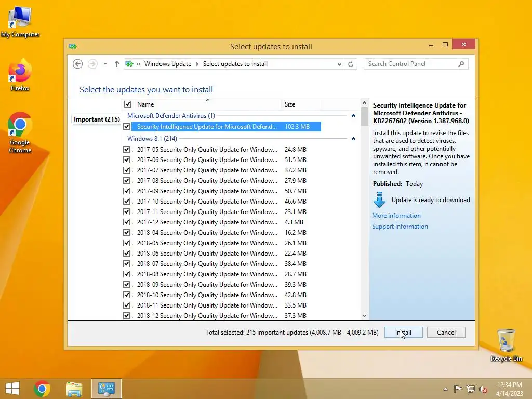Click the breadcrumb arrow after Windows Update
This screenshot has width=532, height=399.
(x=197, y=64)
